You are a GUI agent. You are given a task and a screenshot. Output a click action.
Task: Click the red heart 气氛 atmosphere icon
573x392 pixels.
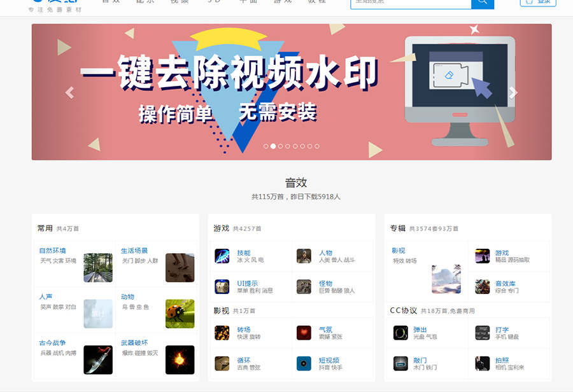pos(304,333)
